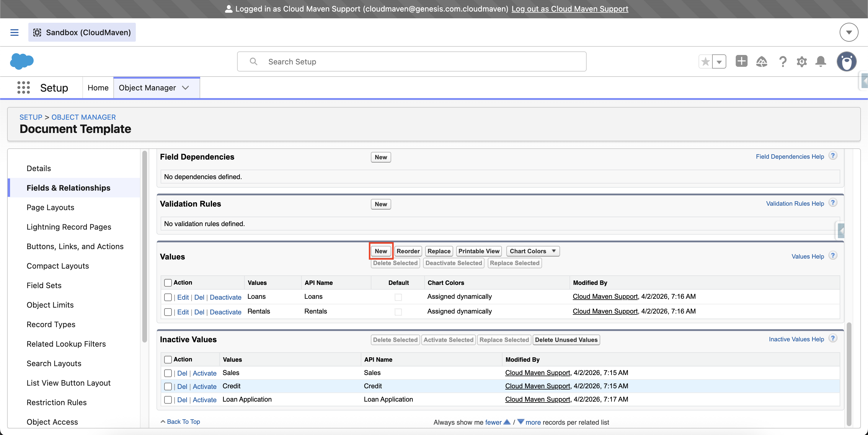Click the main content vertical scrollbar

coord(849,374)
